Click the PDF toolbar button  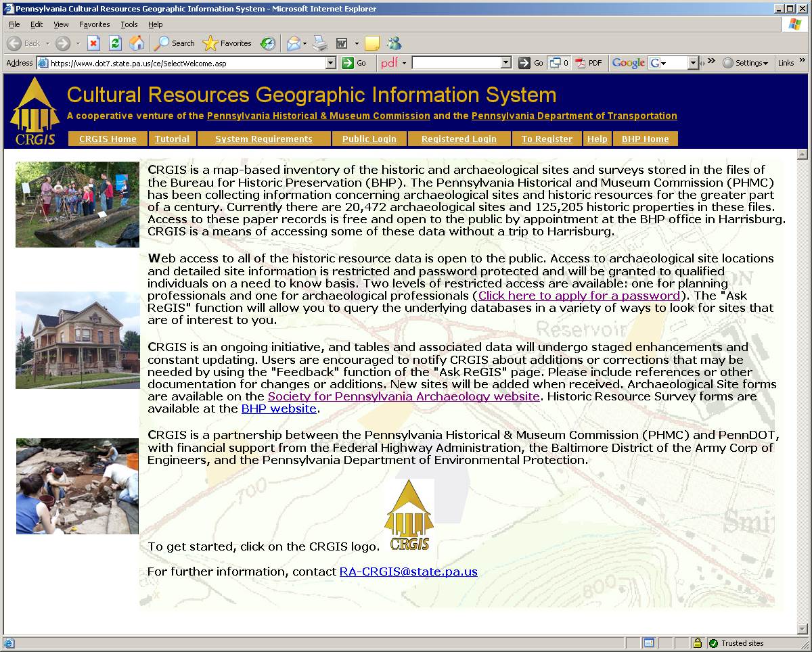pos(589,63)
